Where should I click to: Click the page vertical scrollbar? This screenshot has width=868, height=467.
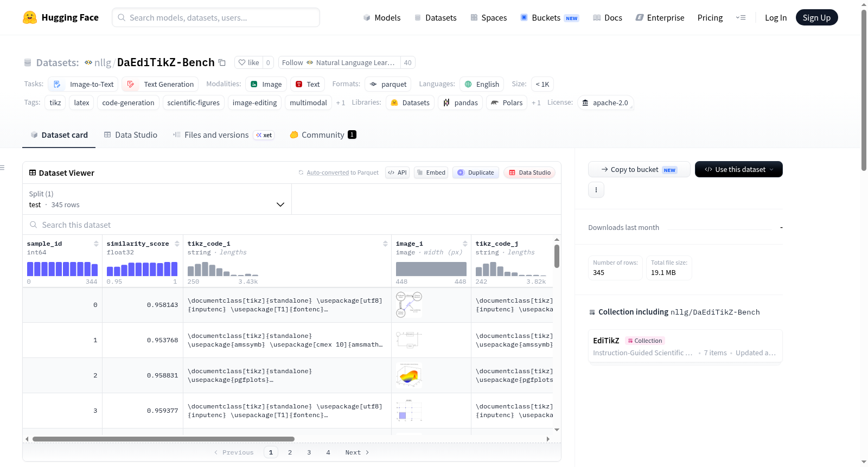tap(864, 90)
